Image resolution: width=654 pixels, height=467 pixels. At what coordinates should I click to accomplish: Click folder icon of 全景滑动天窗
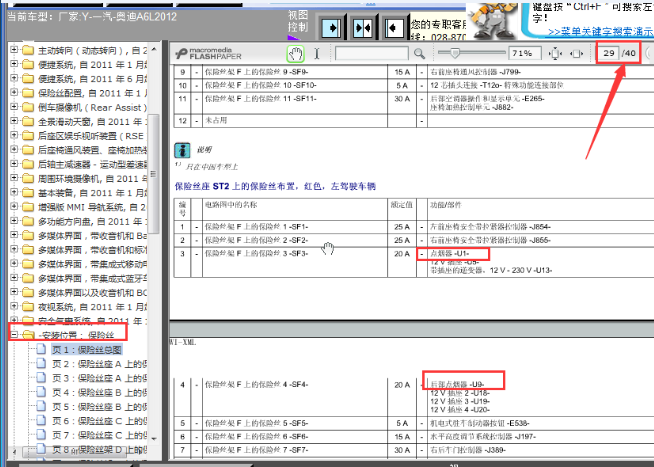pyautogui.click(x=28, y=121)
